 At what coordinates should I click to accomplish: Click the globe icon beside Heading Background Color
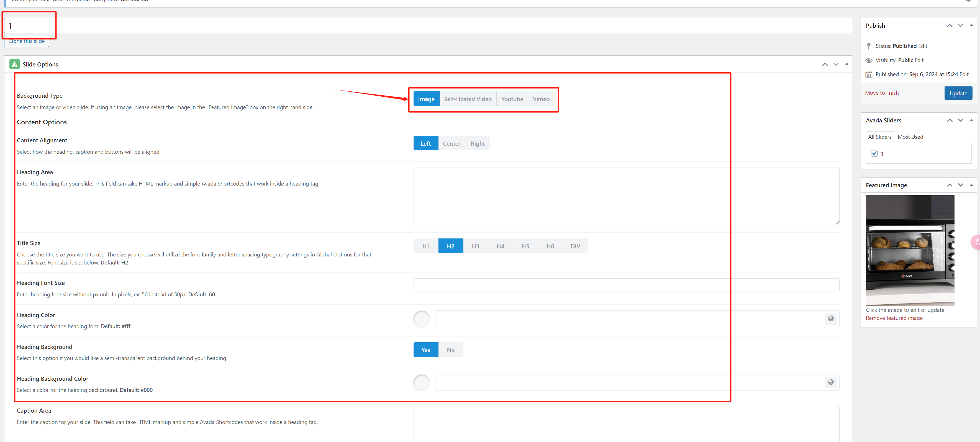pyautogui.click(x=830, y=382)
